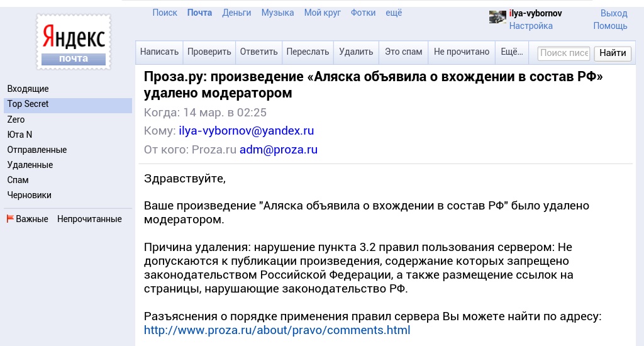Screen dimensions: 644x346
Task: Click the Написать compose button
Action: click(x=159, y=52)
